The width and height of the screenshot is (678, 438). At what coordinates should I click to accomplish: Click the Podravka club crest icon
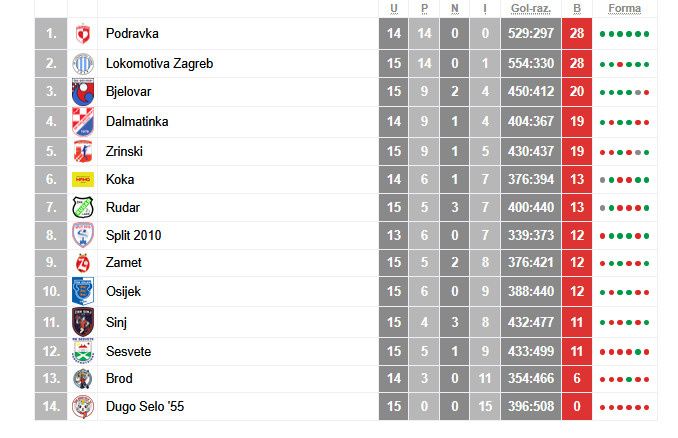click(x=82, y=34)
